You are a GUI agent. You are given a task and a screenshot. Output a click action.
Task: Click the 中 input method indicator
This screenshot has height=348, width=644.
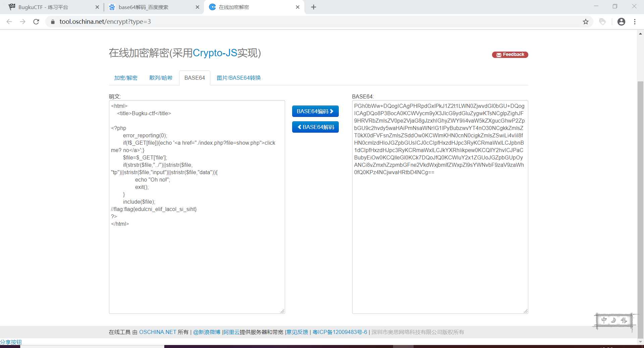pyautogui.click(x=604, y=320)
